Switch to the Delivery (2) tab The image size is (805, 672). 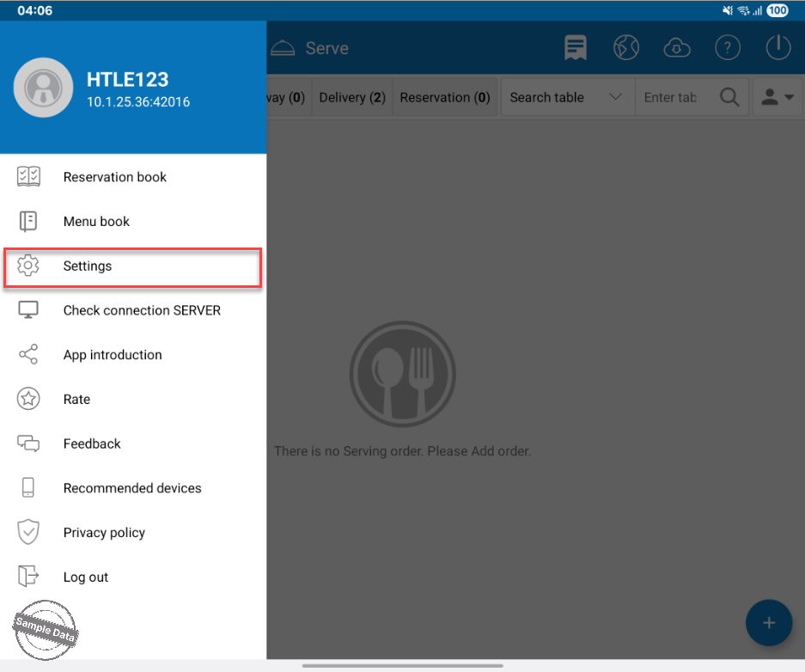pos(352,97)
